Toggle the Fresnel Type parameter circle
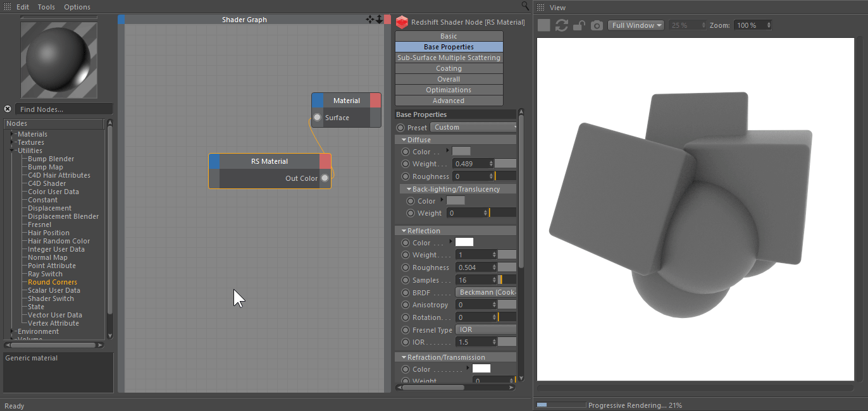 click(406, 330)
